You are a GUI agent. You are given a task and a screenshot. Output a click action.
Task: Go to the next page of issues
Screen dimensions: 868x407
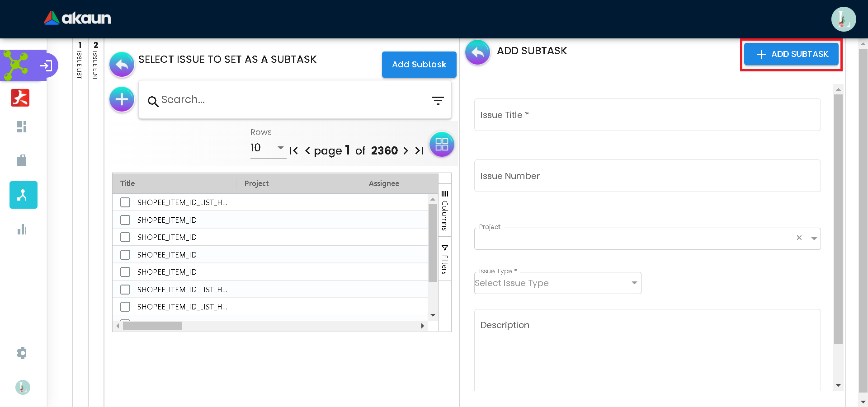coord(406,151)
